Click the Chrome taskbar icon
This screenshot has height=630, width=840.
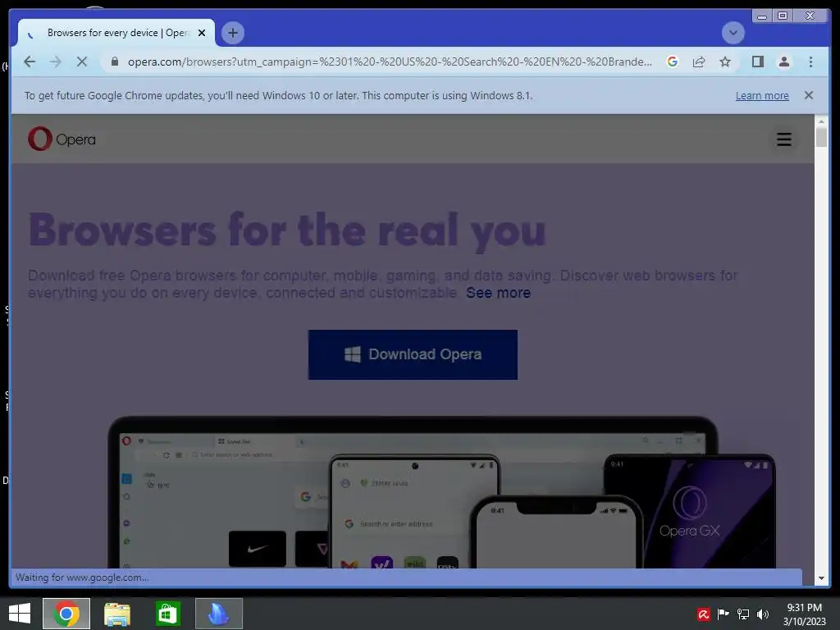[66, 614]
